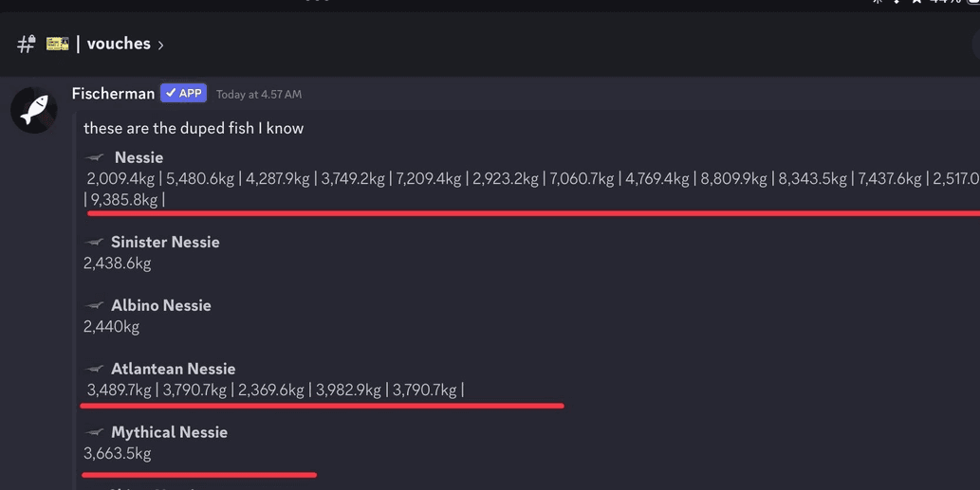This screenshot has height=490, width=980.
Task: Open the vouches channel title
Action: point(119,44)
